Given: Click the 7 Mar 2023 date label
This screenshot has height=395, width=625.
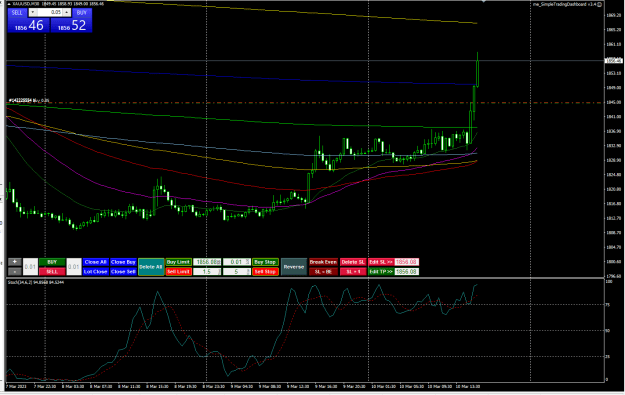Looking at the screenshot, I should 16,387.
